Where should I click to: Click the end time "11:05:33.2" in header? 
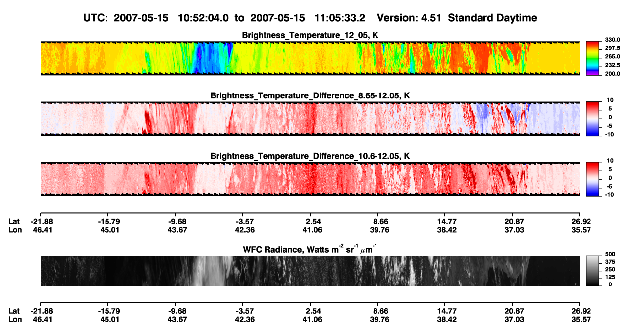coord(340,18)
